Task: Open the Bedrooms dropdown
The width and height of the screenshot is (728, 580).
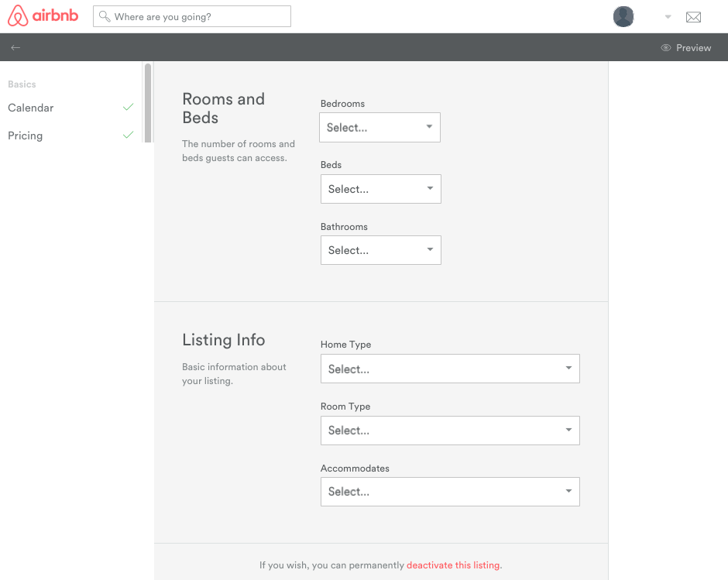Action: tap(379, 127)
